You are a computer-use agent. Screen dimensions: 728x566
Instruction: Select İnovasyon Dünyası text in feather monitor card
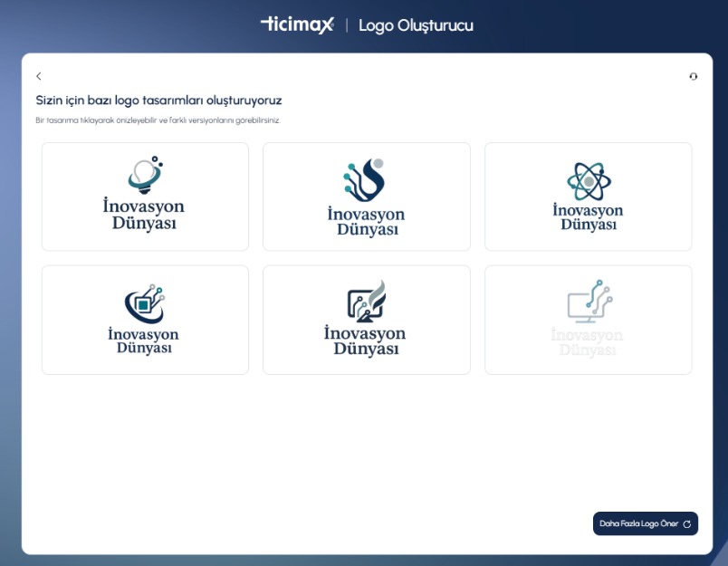pyautogui.click(x=366, y=341)
